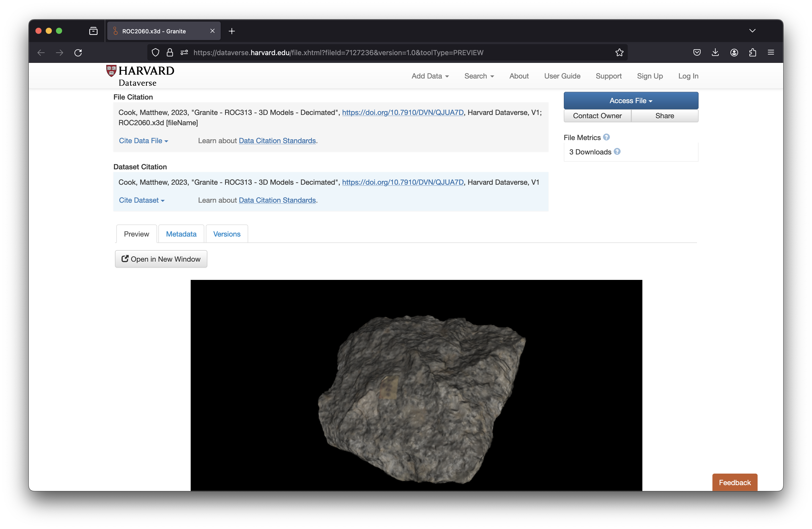Click the Harvard shield logo

pos(111,71)
